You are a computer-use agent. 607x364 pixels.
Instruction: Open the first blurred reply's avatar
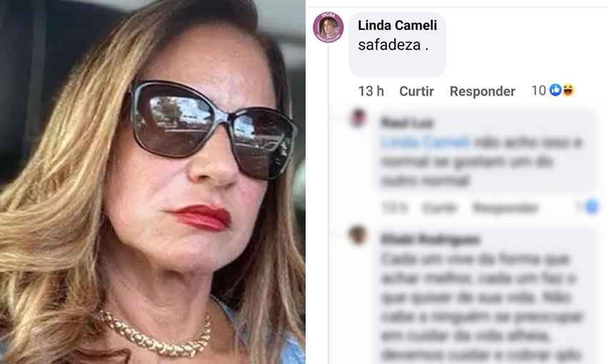click(x=358, y=118)
